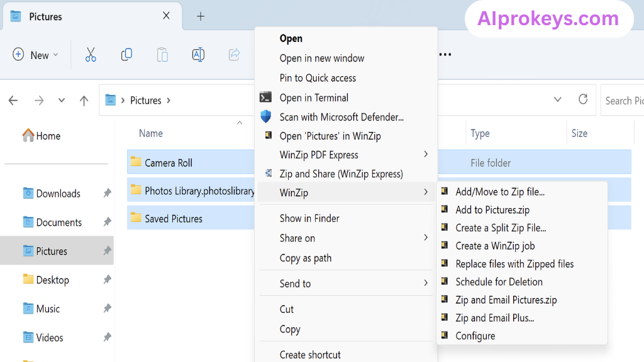The image size is (644, 362).
Task: Choose Copy as path
Action: coord(305,258)
